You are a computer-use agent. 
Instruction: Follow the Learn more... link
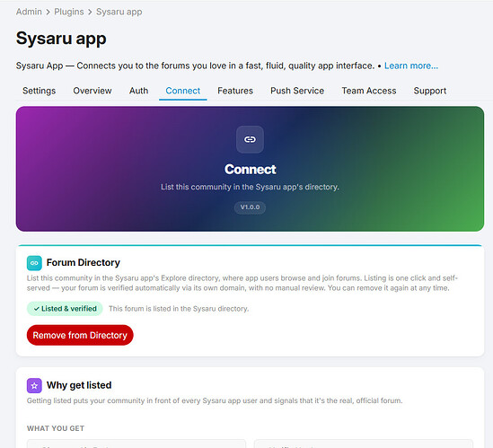[x=411, y=66]
